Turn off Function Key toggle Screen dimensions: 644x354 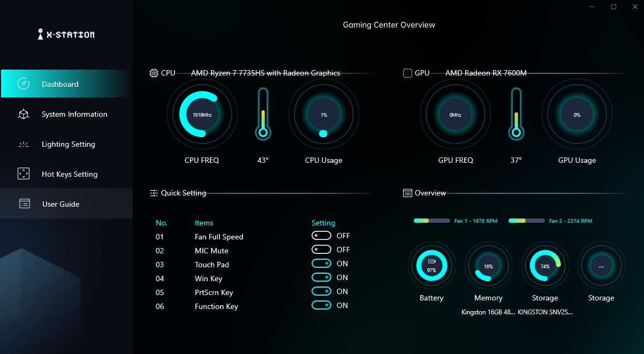[322, 305]
